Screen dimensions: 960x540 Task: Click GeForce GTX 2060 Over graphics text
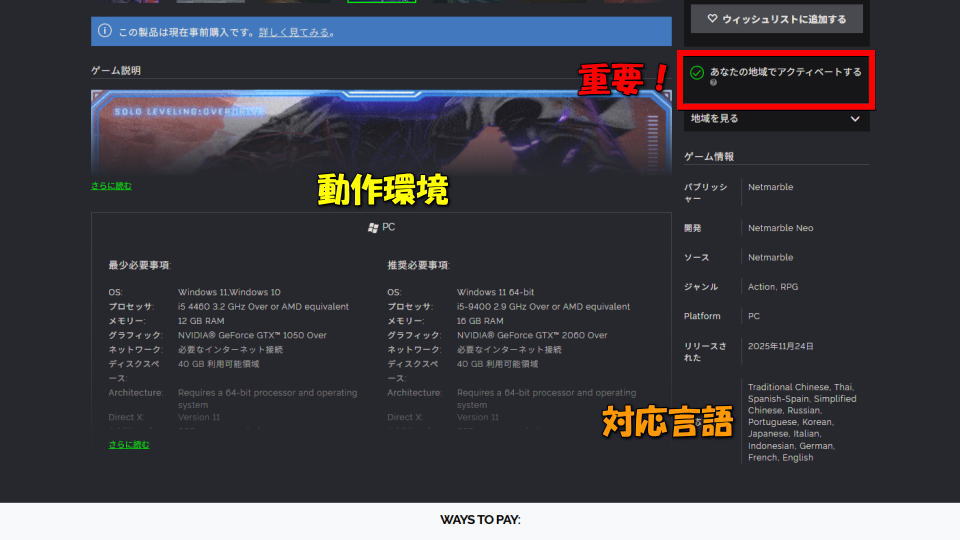532,335
